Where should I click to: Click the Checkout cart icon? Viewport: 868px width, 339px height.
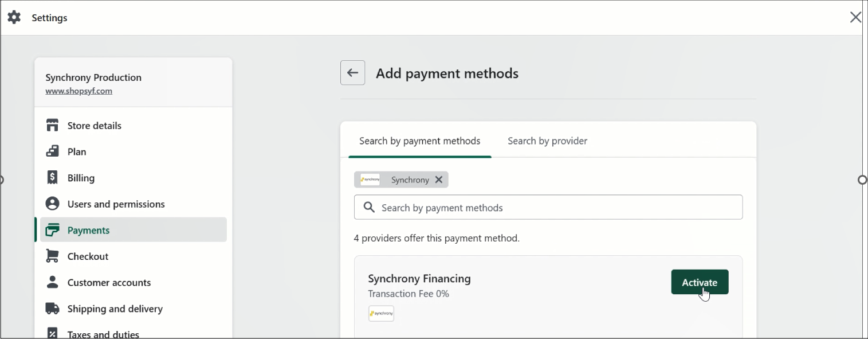coord(53,256)
